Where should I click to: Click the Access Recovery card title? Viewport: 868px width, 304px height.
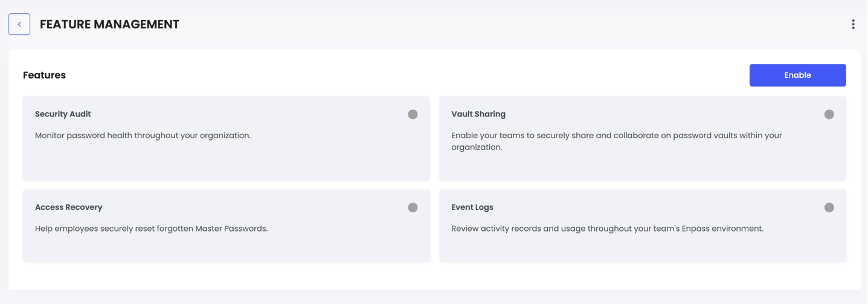(x=68, y=207)
